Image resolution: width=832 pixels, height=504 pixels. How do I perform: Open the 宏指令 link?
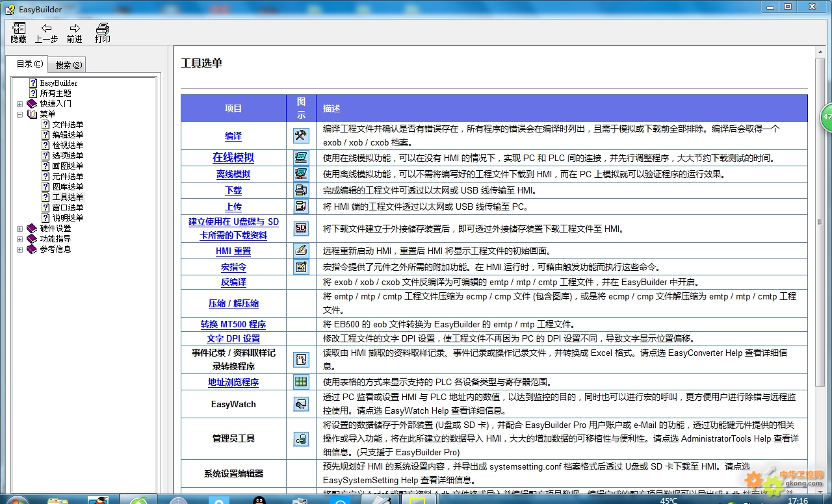[233, 267]
